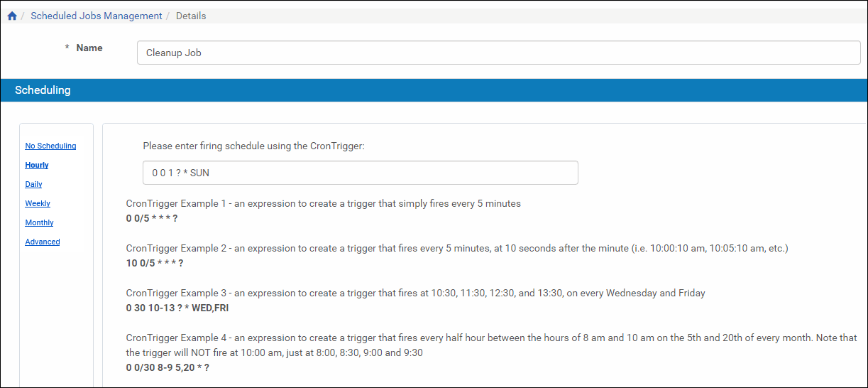Choose the Daily scheduling option
This screenshot has width=868, height=388.
33,184
